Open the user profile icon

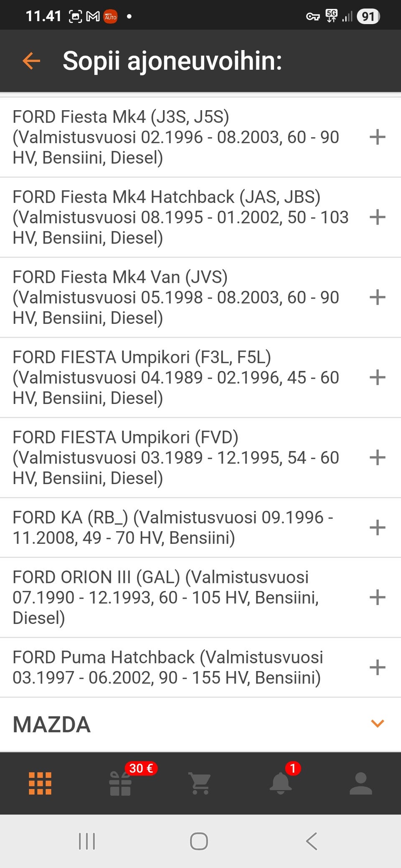[360, 783]
